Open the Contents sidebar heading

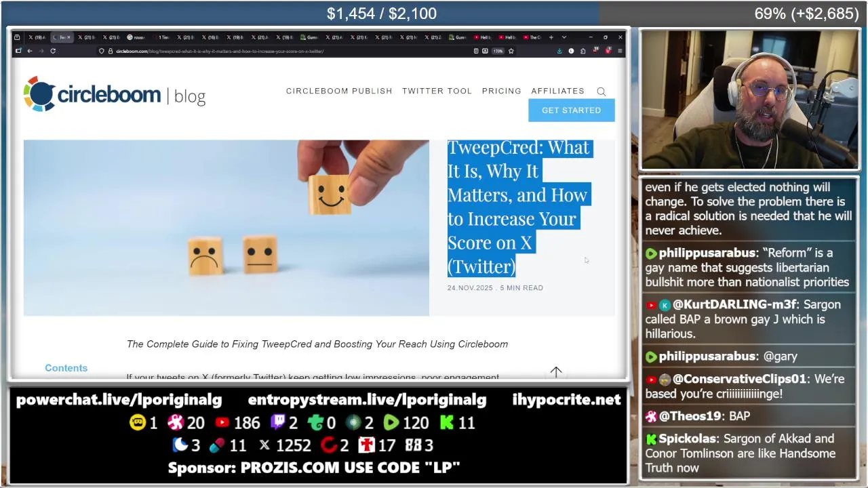coord(66,368)
